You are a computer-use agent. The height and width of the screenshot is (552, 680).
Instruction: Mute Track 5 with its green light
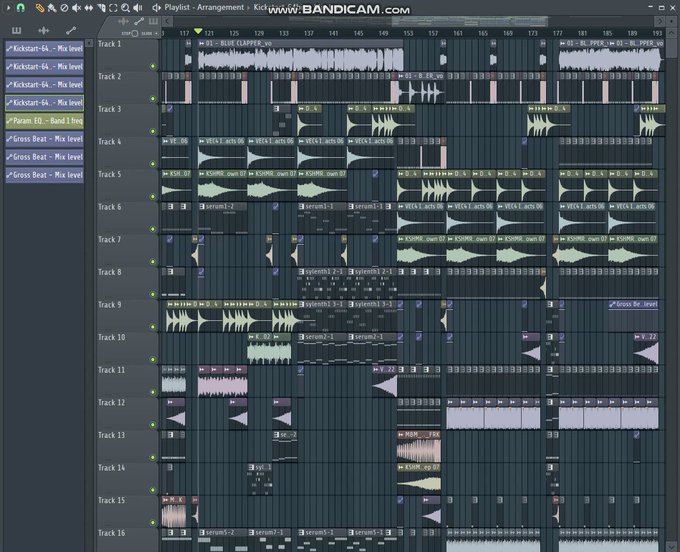coord(153,196)
